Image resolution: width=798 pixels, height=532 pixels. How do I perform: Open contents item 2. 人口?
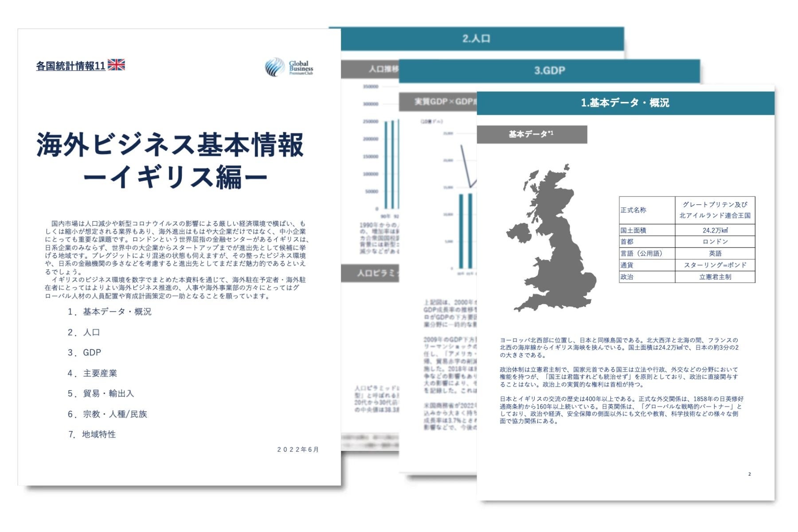[x=84, y=332]
